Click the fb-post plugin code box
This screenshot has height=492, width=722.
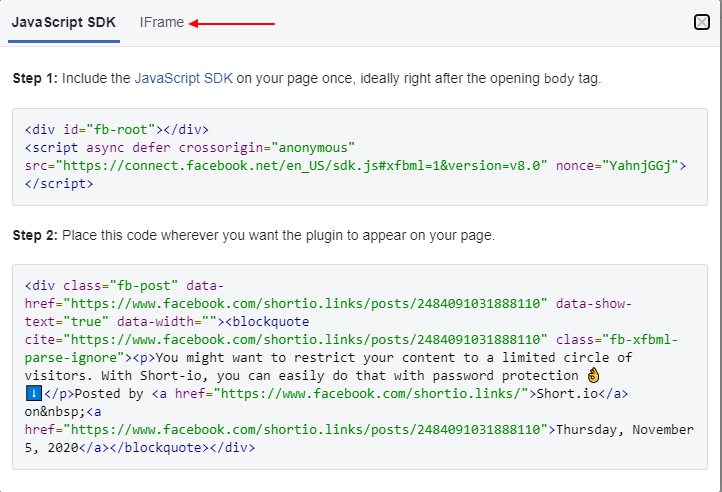360,367
